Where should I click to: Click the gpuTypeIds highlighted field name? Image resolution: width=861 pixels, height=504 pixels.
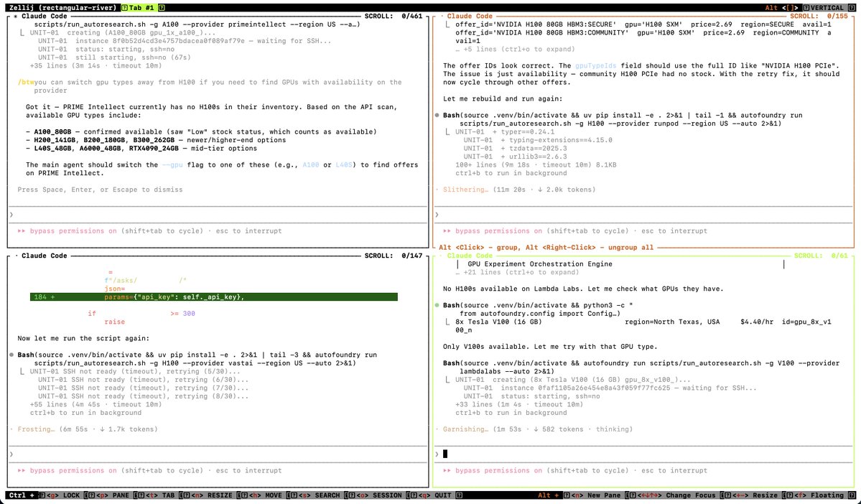pos(596,66)
